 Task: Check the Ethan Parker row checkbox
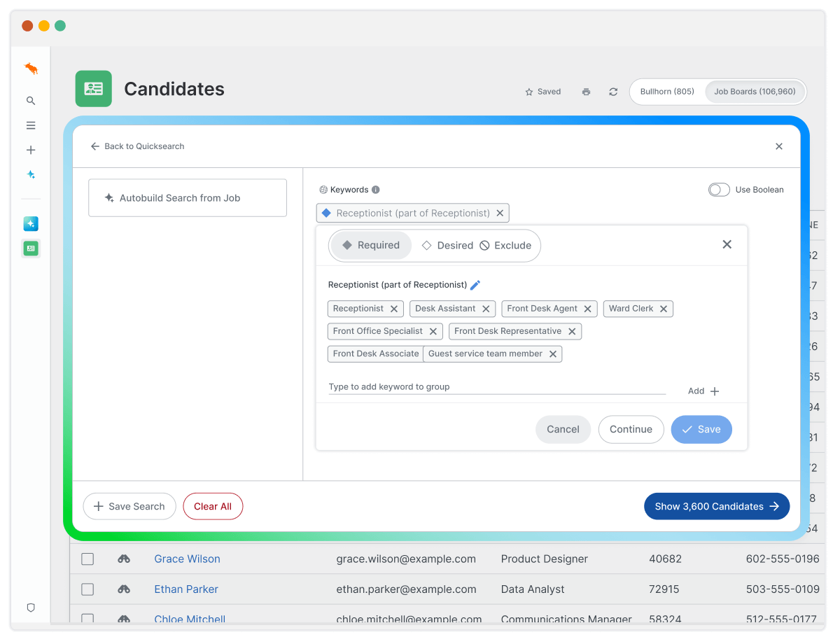click(87, 589)
